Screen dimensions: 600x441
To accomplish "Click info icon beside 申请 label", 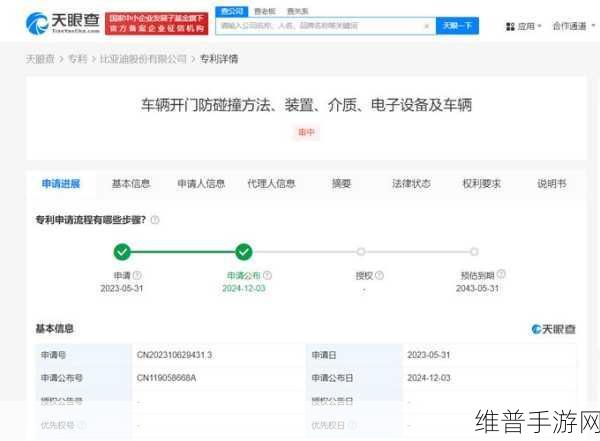I will (137, 275).
